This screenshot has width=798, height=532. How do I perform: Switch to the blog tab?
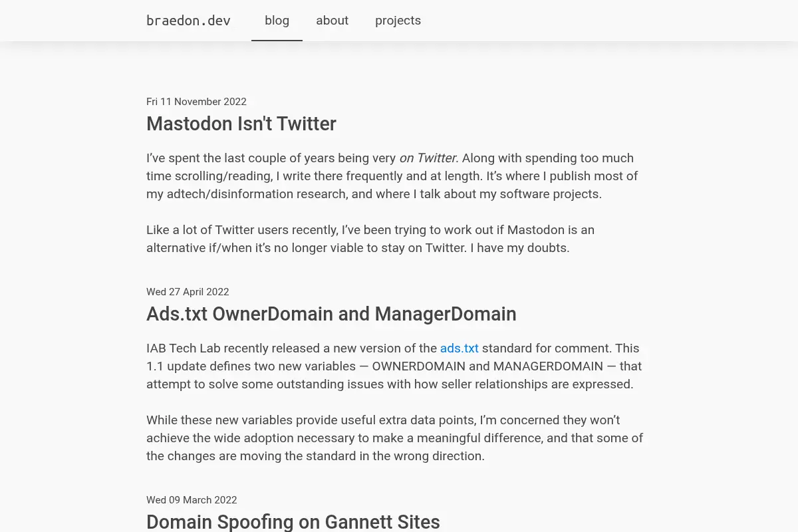[277, 21]
